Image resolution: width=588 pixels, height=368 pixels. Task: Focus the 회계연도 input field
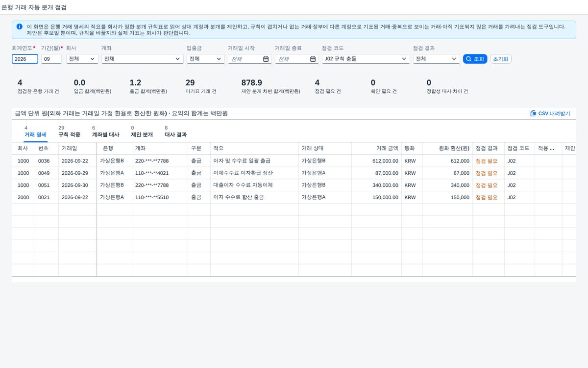25,59
